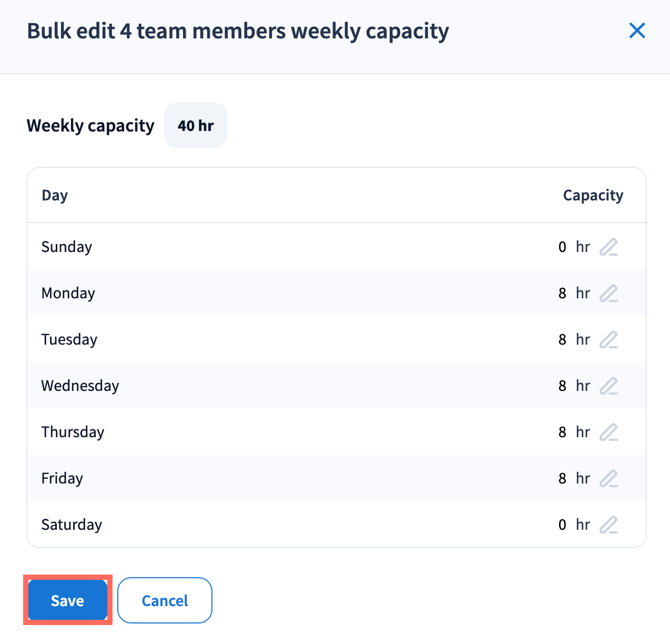Modify Friday capacity using its pencil icon
Viewport: 670px width, 644px height.
pos(608,478)
